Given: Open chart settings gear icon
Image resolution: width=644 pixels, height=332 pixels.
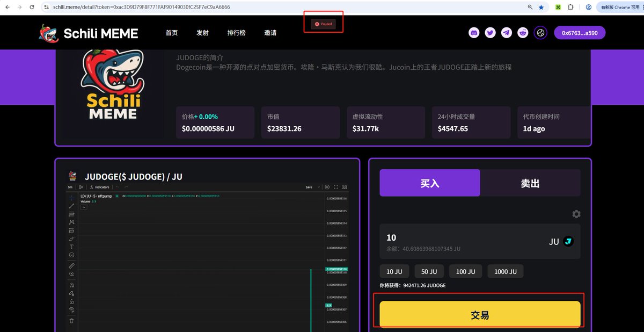Looking at the screenshot, I should (327, 187).
